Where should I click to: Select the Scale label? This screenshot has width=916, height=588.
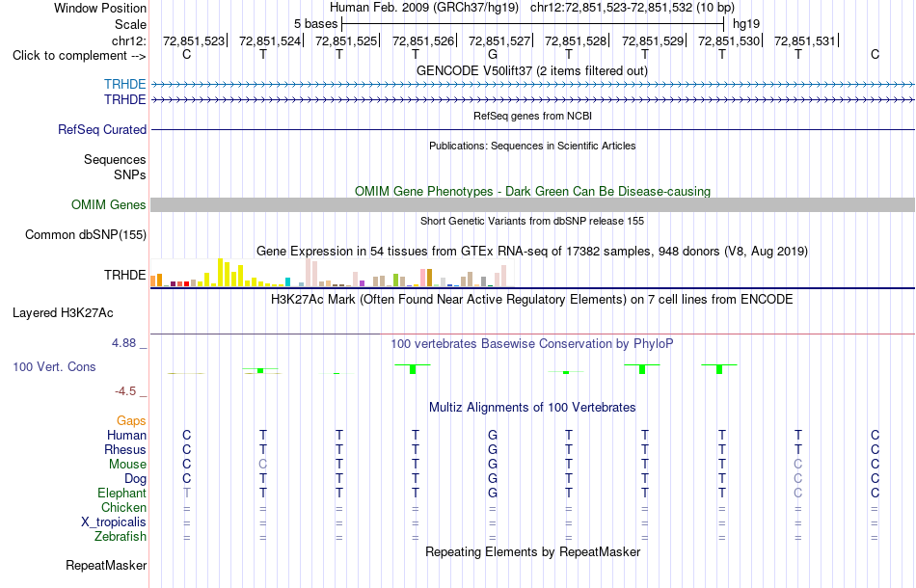pos(131,24)
